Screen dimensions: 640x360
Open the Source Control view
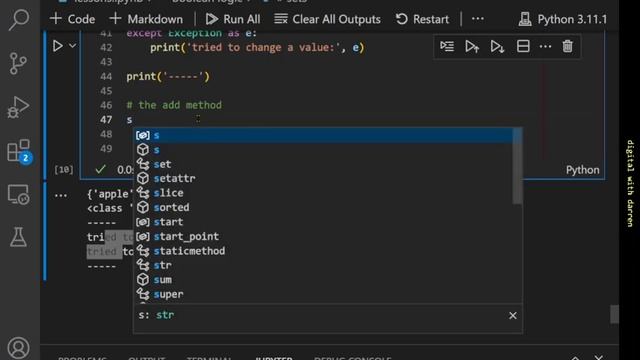coord(18,63)
